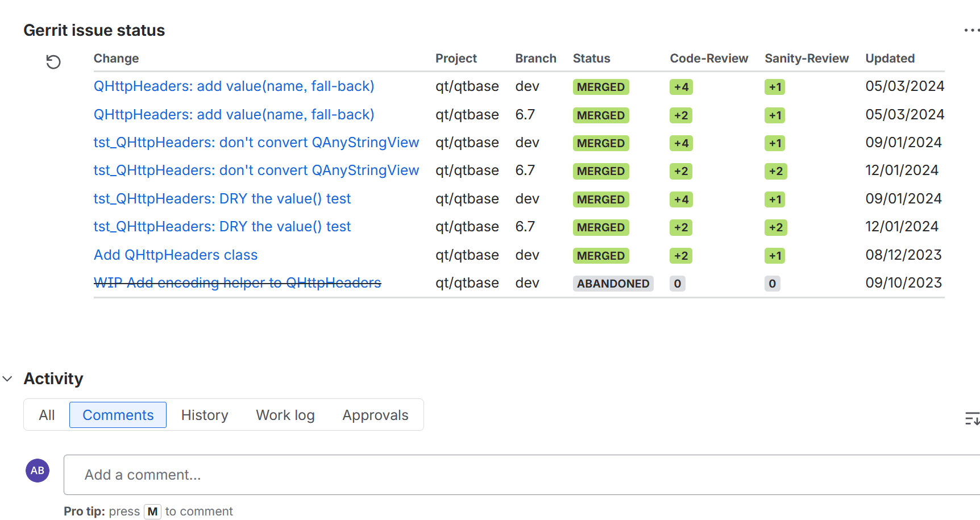
Task: Open first QHttpHeaders add value change on dev
Action: [234, 86]
